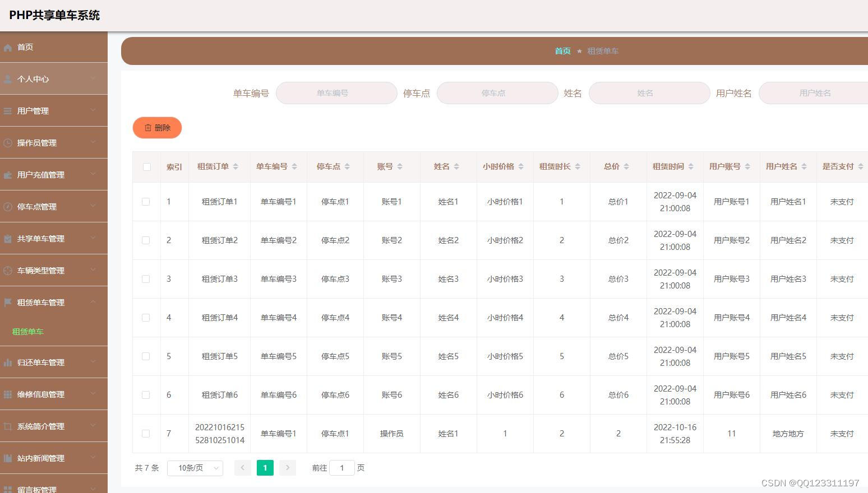Viewport: 868px width, 493px height.
Task: Sort by 用户账号 column arrows
Action: pos(747,166)
